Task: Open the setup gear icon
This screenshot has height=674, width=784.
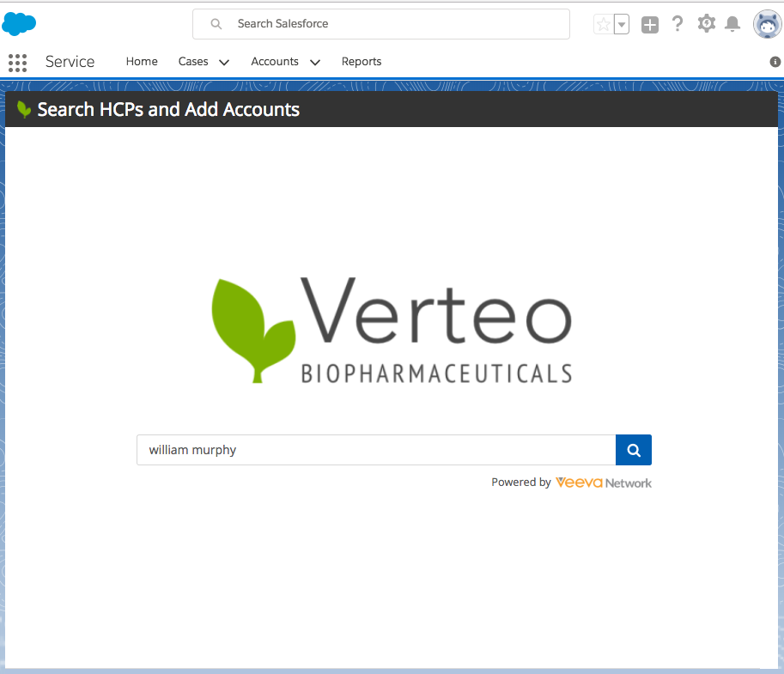Action: pos(706,24)
